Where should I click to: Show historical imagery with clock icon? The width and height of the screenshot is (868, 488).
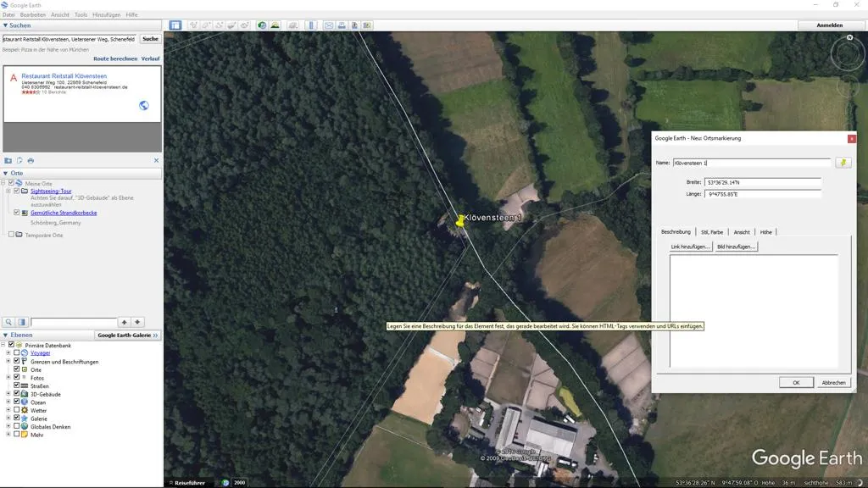(262, 25)
